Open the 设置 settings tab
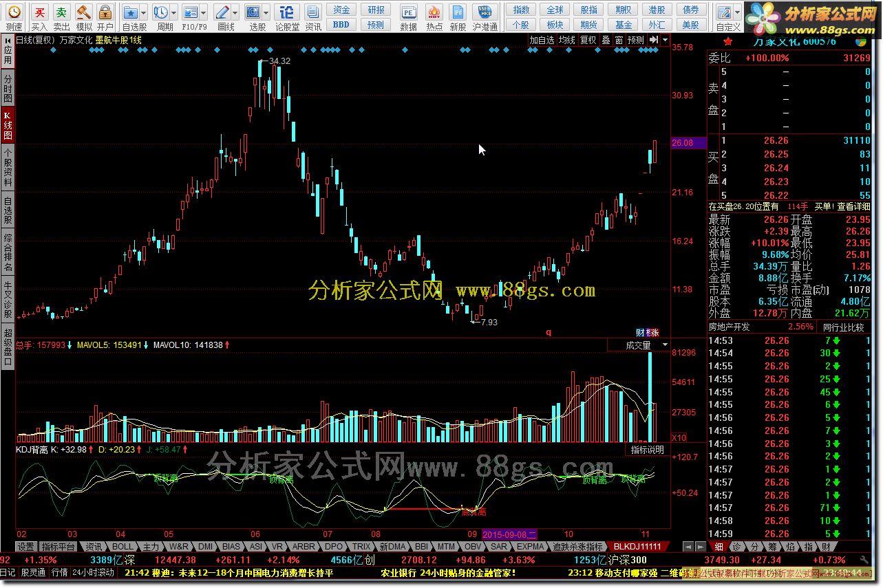Screen dimensions: 883x588 [x=26, y=547]
